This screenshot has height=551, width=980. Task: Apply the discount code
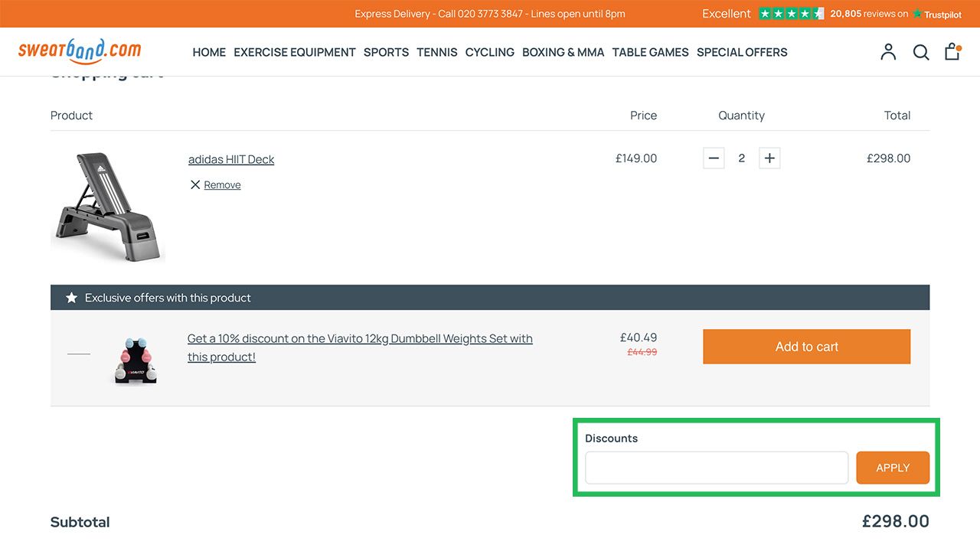tap(893, 468)
